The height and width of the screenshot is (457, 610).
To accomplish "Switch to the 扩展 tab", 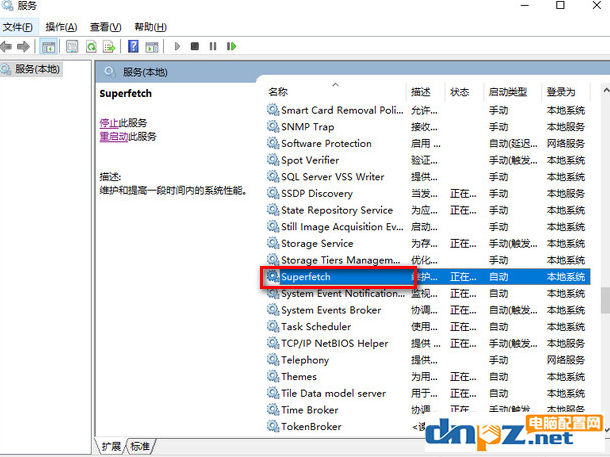I will 111,446.
